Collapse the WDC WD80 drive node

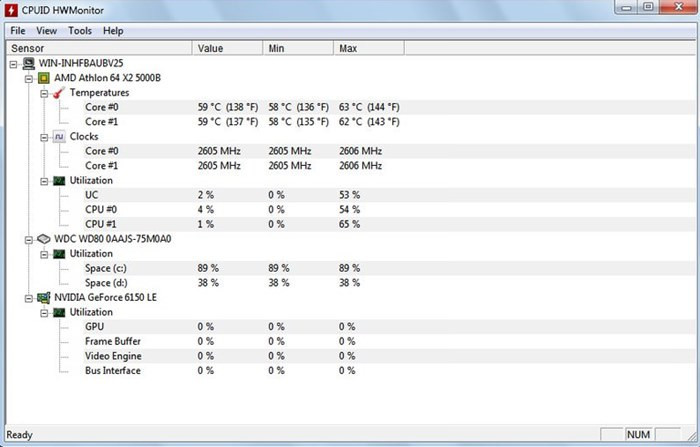click(28, 240)
